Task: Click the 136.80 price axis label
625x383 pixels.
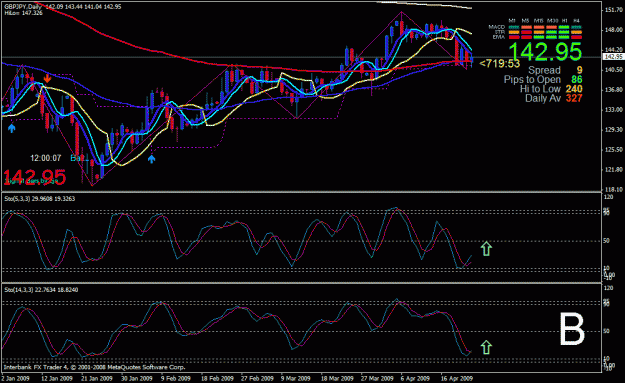Action: [613, 90]
